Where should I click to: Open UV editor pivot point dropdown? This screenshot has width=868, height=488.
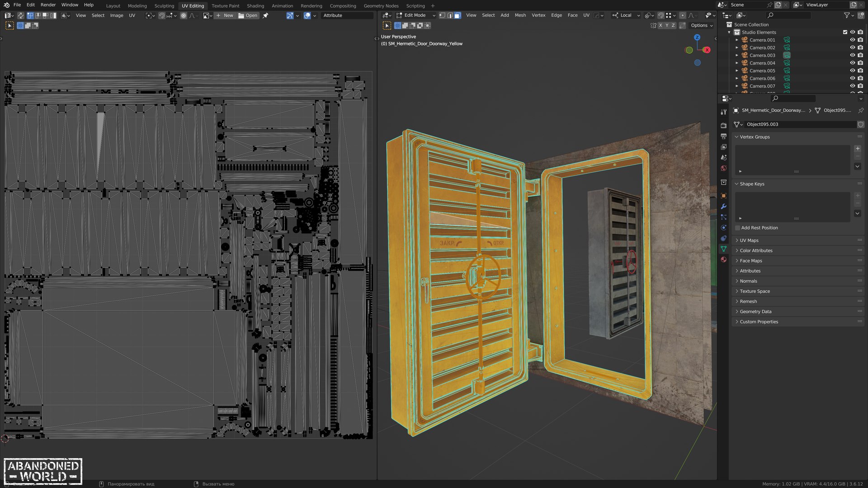(x=151, y=15)
